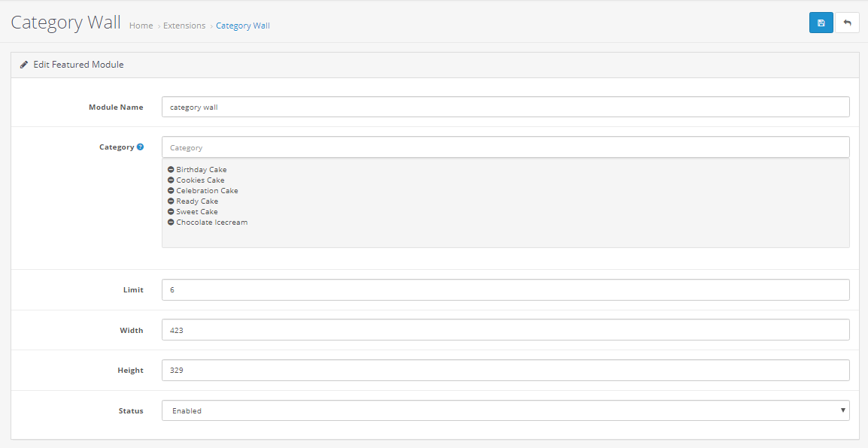
Task: Open the Extensions breadcrumb link
Action: click(184, 26)
